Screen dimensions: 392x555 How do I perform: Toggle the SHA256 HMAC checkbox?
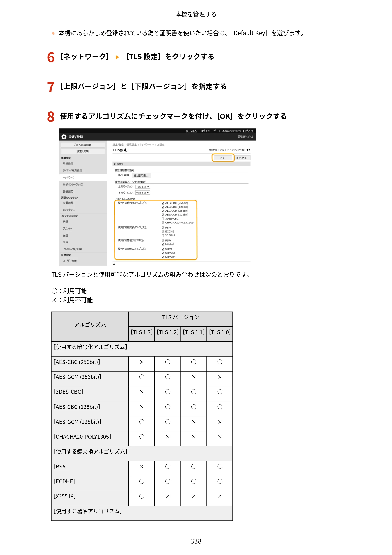click(163, 253)
